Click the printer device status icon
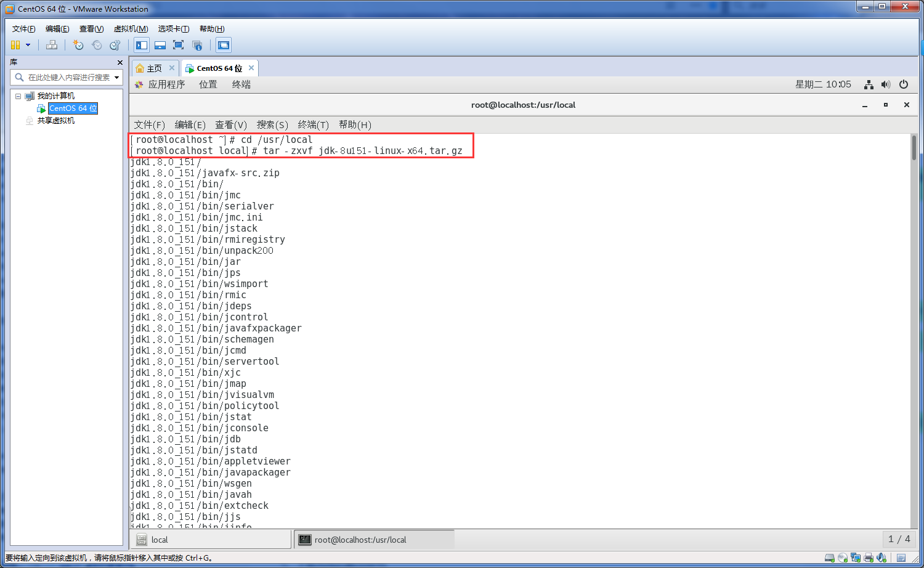 point(869,558)
